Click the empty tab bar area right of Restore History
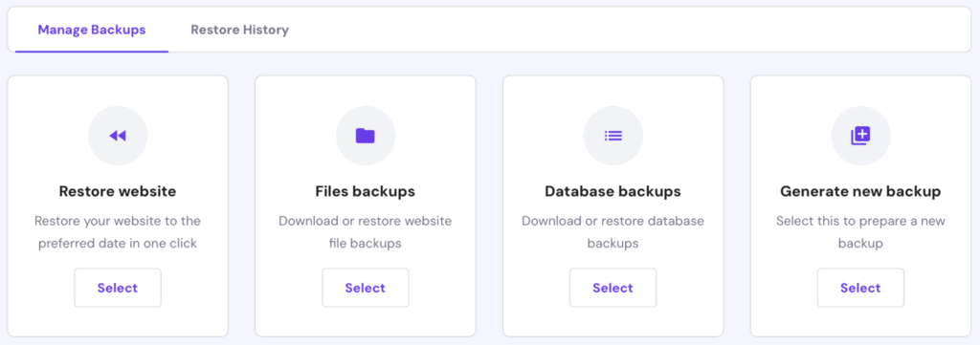This screenshot has width=980, height=345. click(625, 30)
